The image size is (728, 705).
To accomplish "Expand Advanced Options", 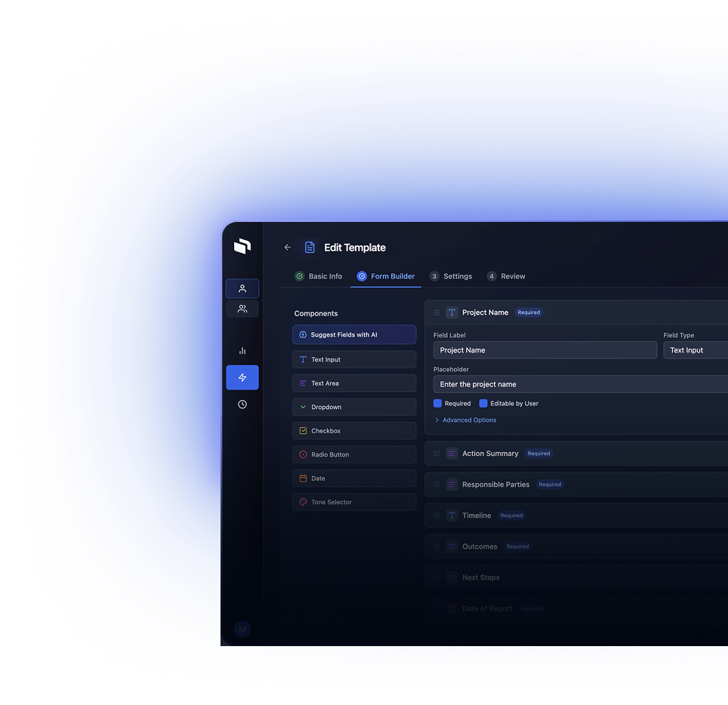I will click(x=466, y=420).
